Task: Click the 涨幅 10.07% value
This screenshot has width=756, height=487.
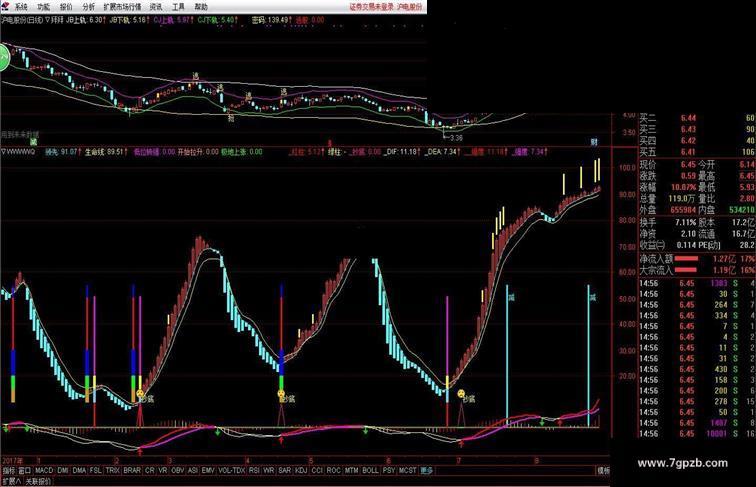Action: (x=683, y=187)
